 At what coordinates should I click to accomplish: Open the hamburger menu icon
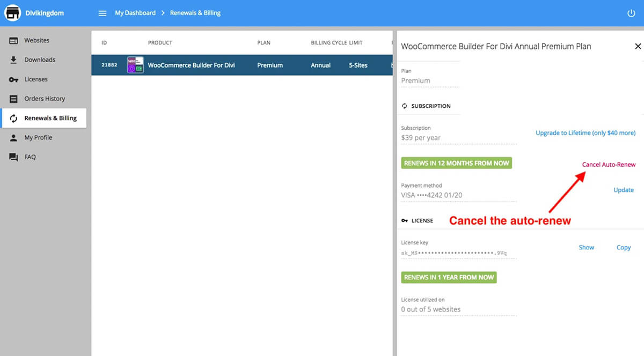click(103, 13)
